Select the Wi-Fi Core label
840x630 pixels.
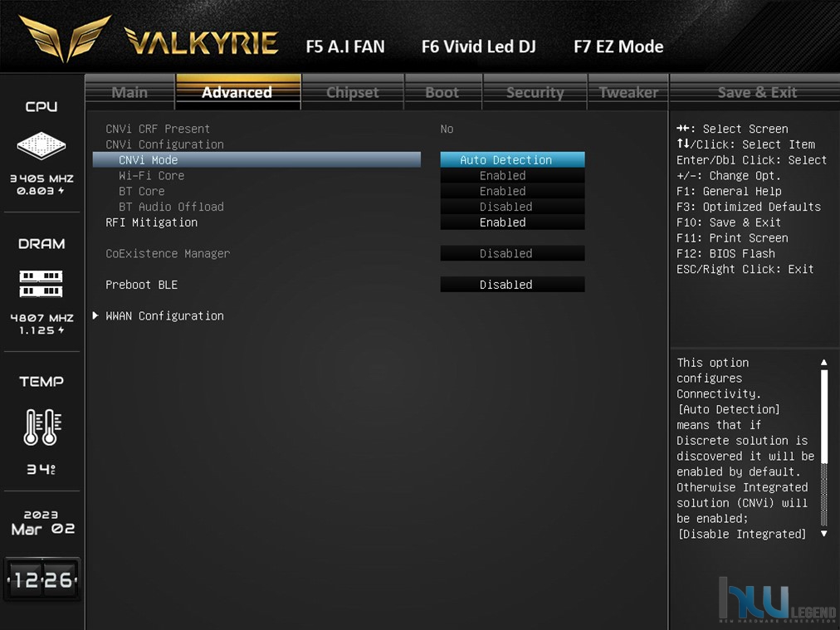tap(152, 175)
